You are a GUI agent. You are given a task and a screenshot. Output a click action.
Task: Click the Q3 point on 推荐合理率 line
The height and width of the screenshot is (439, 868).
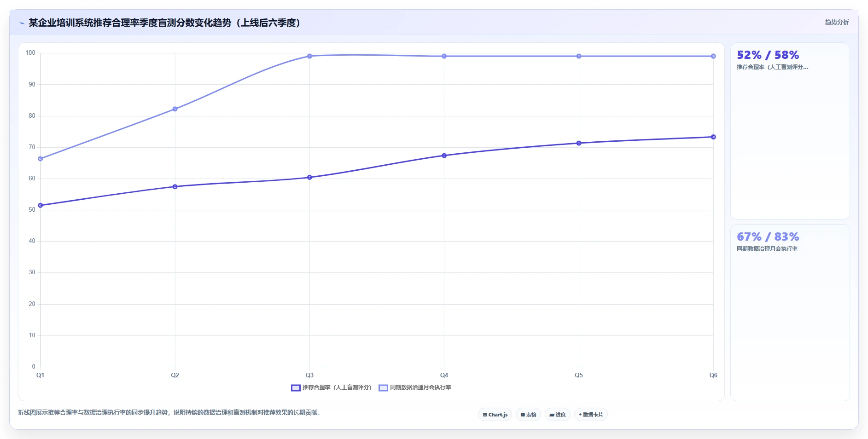point(309,177)
